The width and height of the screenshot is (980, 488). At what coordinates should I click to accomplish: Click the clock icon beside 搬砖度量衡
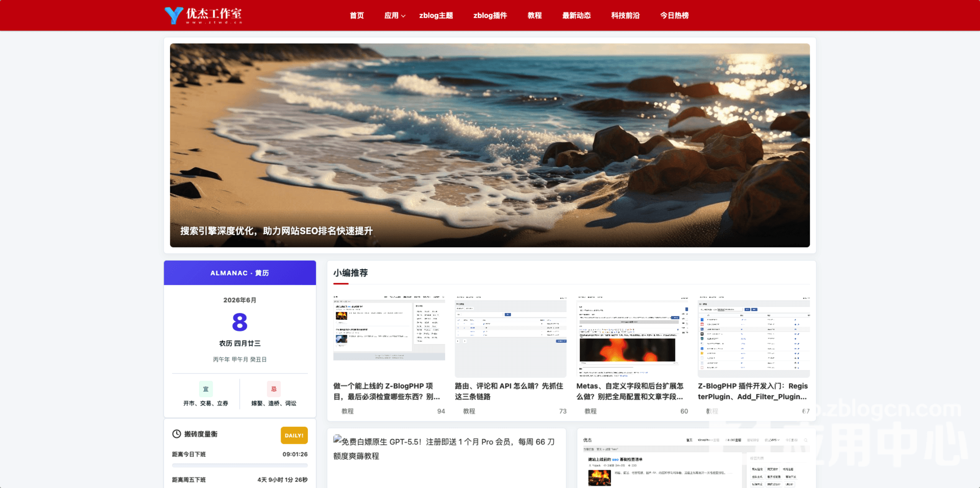click(x=177, y=434)
